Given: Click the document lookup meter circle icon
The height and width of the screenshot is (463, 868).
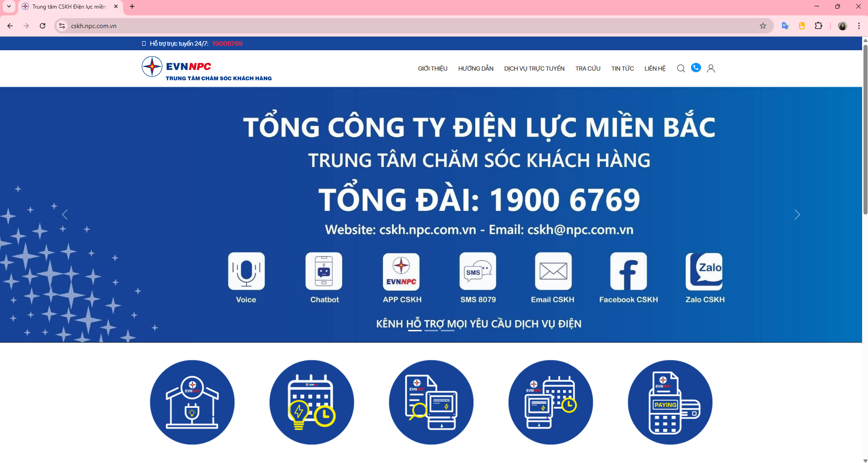Looking at the screenshot, I should [x=431, y=402].
